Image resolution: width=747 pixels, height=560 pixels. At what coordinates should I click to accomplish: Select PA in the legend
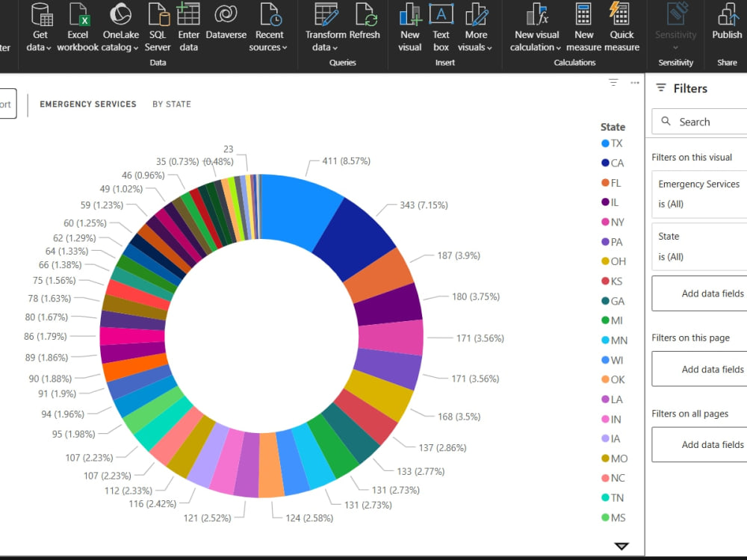click(x=613, y=242)
